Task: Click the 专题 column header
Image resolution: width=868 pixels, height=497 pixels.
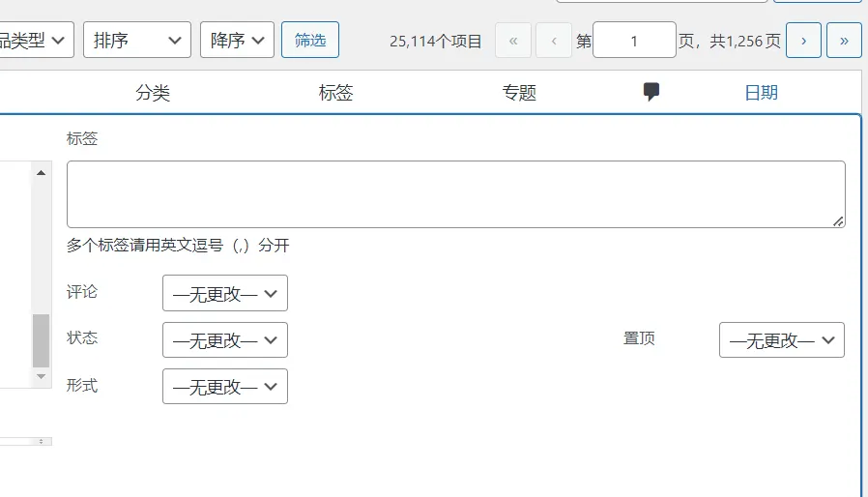Action: [519, 93]
